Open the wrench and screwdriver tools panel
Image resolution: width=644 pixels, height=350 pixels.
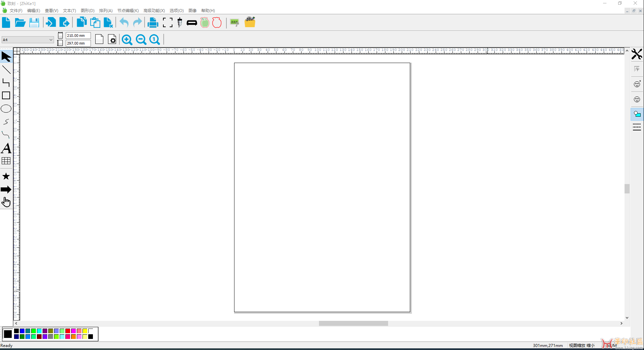(637, 54)
